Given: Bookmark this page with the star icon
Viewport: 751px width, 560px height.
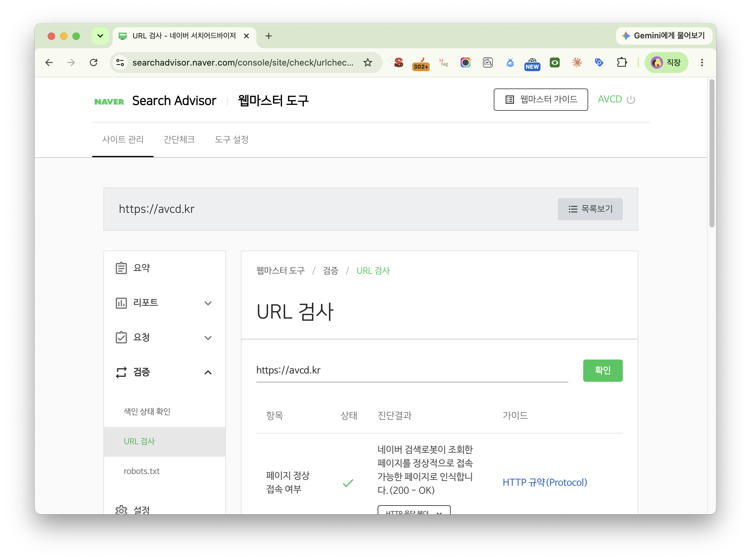Looking at the screenshot, I should [367, 62].
